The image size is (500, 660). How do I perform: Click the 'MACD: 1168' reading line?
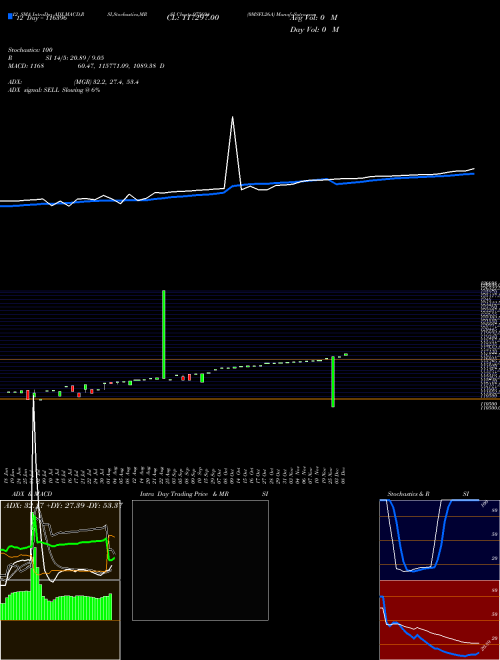coord(86,66)
